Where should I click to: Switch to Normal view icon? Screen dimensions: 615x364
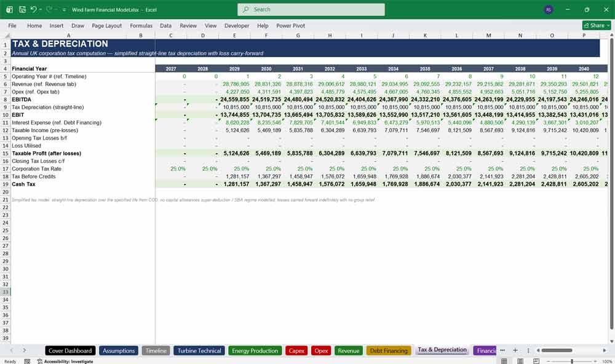click(x=504, y=361)
